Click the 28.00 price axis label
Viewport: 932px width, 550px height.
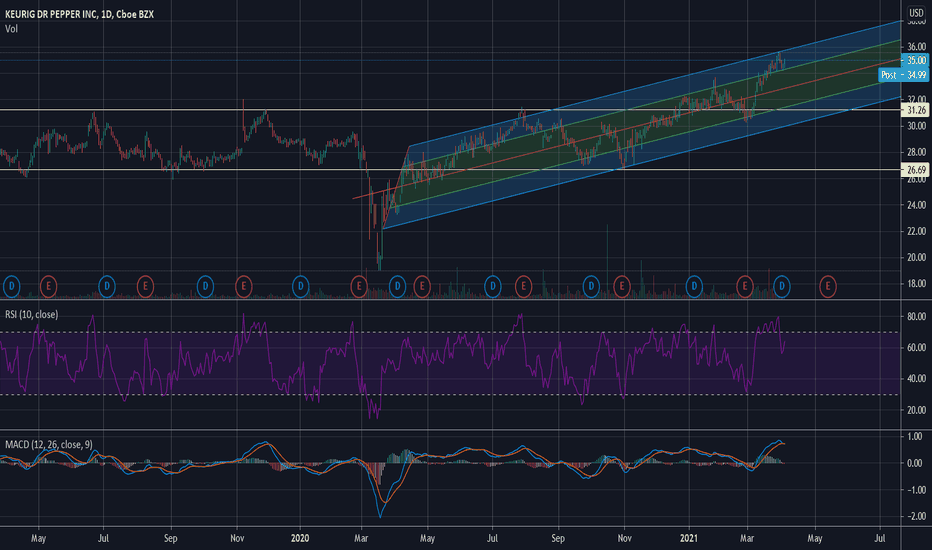coord(916,152)
